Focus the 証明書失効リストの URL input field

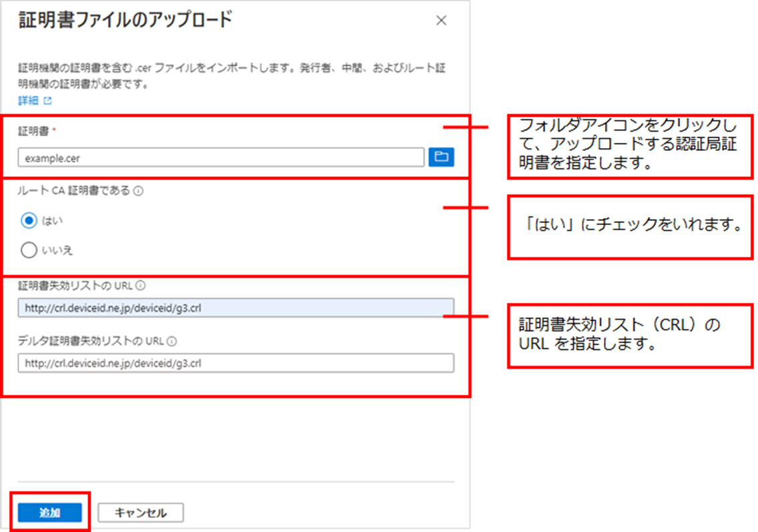tap(236, 308)
